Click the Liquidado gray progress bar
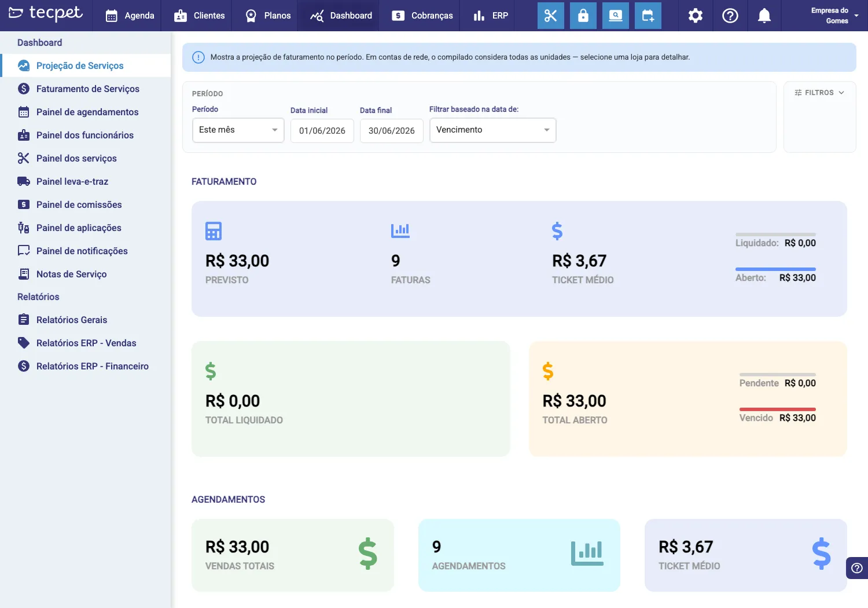Viewport: 868px width, 608px height. coord(775,235)
